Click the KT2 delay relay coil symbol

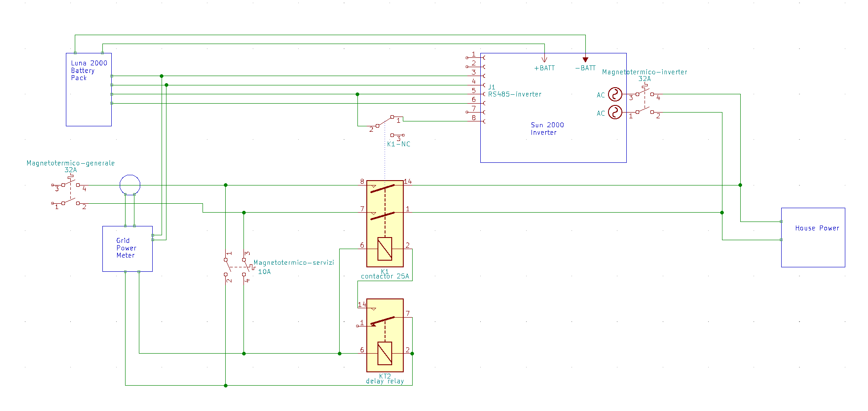tap(385, 353)
